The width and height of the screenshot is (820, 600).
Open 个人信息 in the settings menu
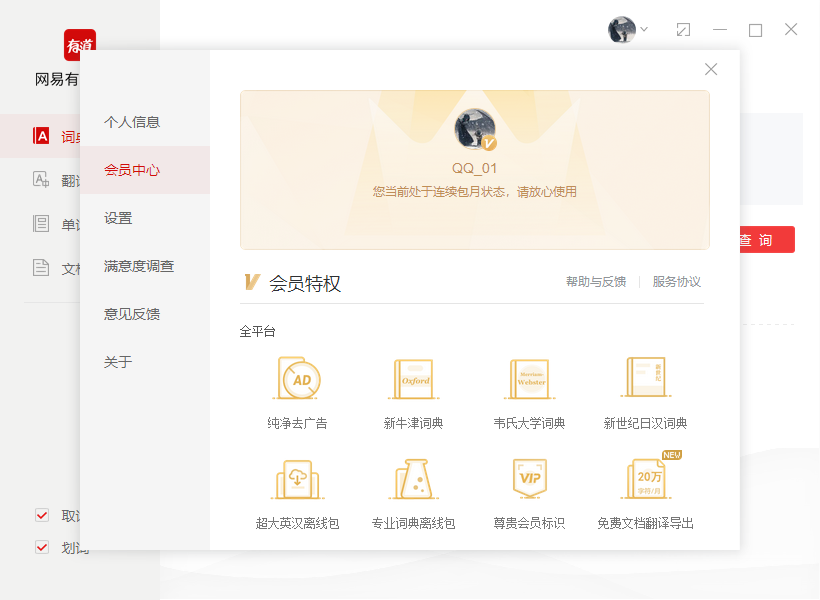click(145, 122)
